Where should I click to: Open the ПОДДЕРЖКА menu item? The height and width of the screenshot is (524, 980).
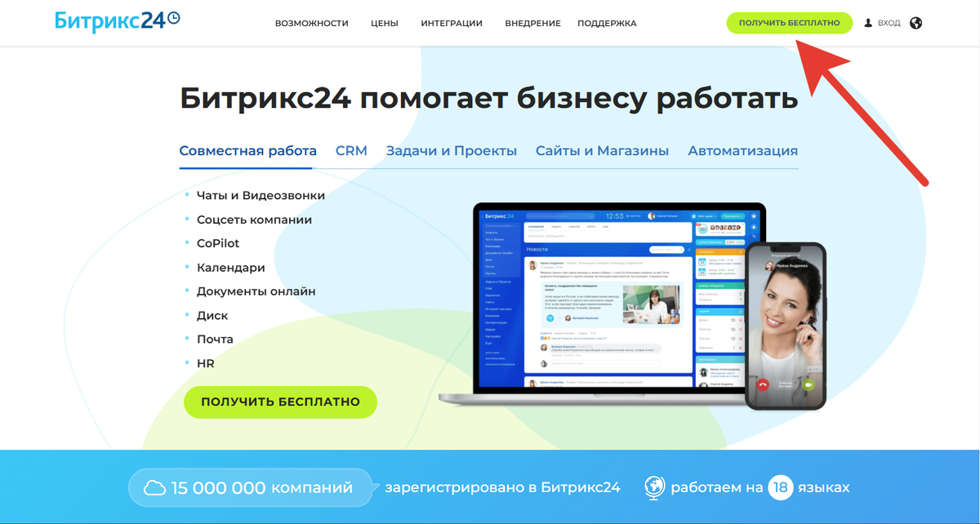[x=607, y=24]
